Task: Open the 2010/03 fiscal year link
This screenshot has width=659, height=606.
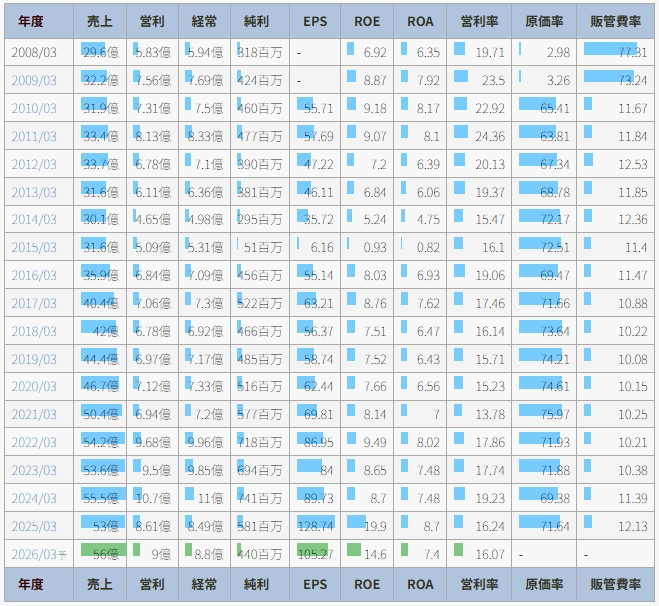Action: pos(34,108)
